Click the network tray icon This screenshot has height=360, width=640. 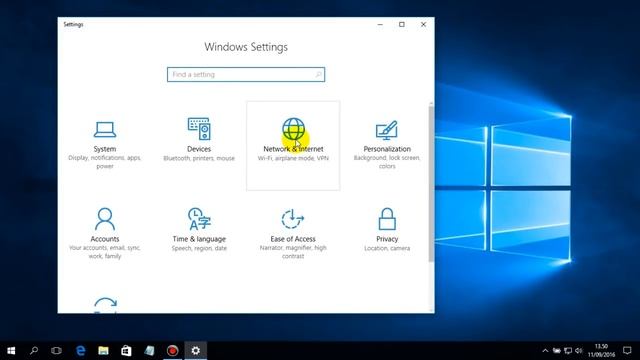(x=568, y=351)
